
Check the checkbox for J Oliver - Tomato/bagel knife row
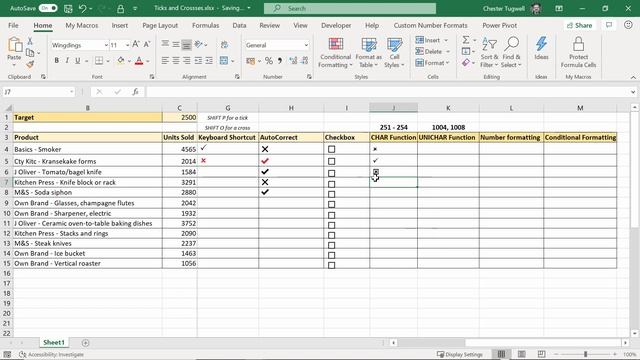coord(331,173)
